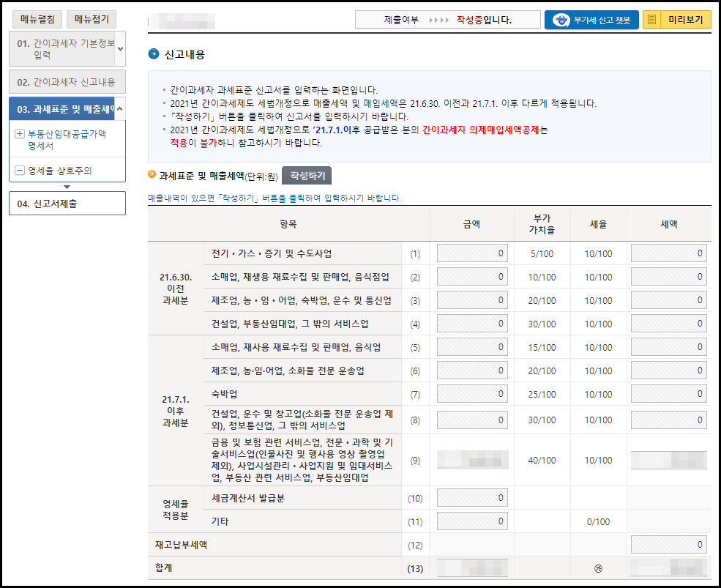Select amount field for row (1) 전기·가스·증기 및 수도사업
The height and width of the screenshot is (588, 721).
(472, 253)
